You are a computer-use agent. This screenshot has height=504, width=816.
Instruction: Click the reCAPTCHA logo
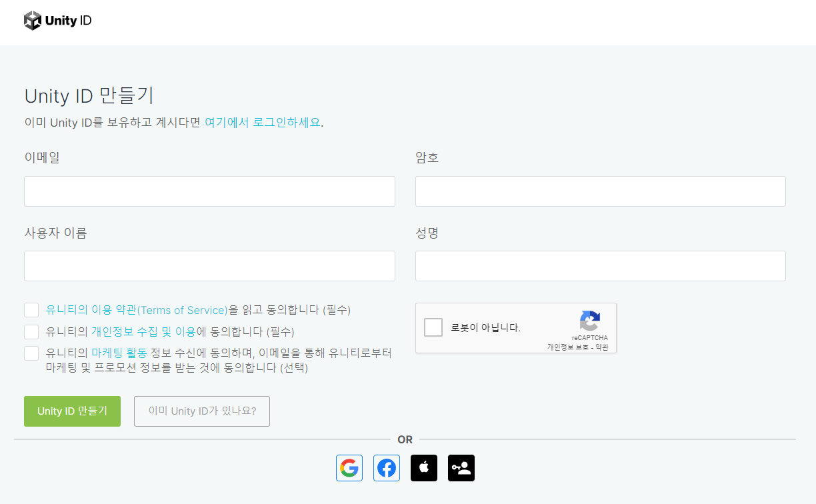click(589, 321)
